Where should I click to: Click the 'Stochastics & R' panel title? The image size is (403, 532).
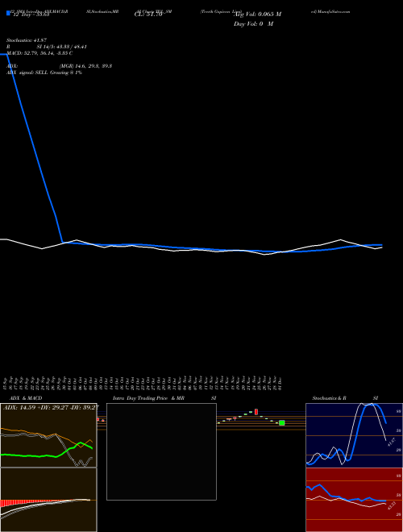[x=330, y=398]
